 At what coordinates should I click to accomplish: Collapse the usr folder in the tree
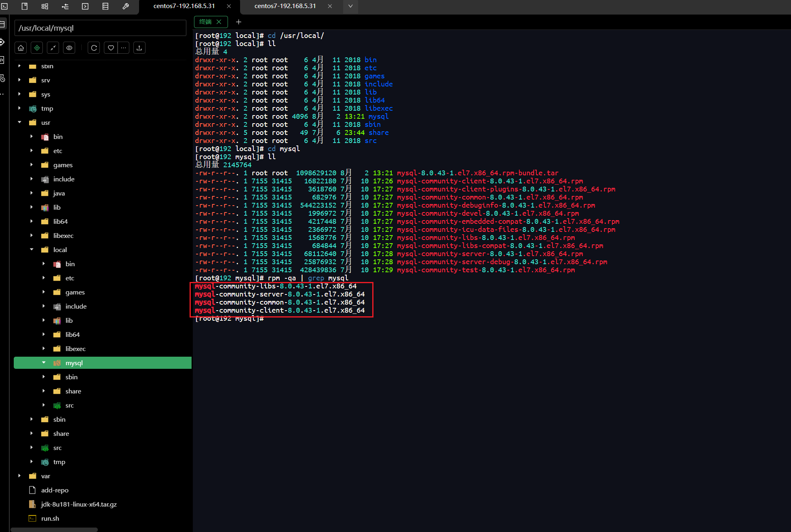tap(19, 122)
